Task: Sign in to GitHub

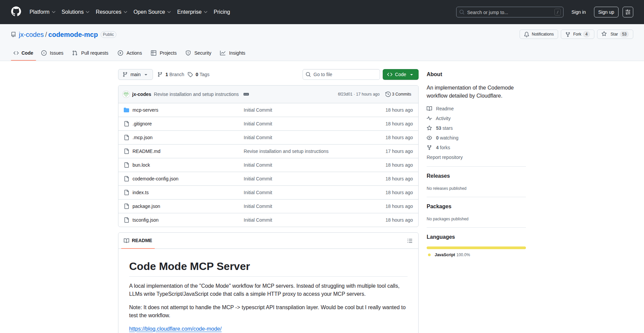Action: [x=579, y=12]
